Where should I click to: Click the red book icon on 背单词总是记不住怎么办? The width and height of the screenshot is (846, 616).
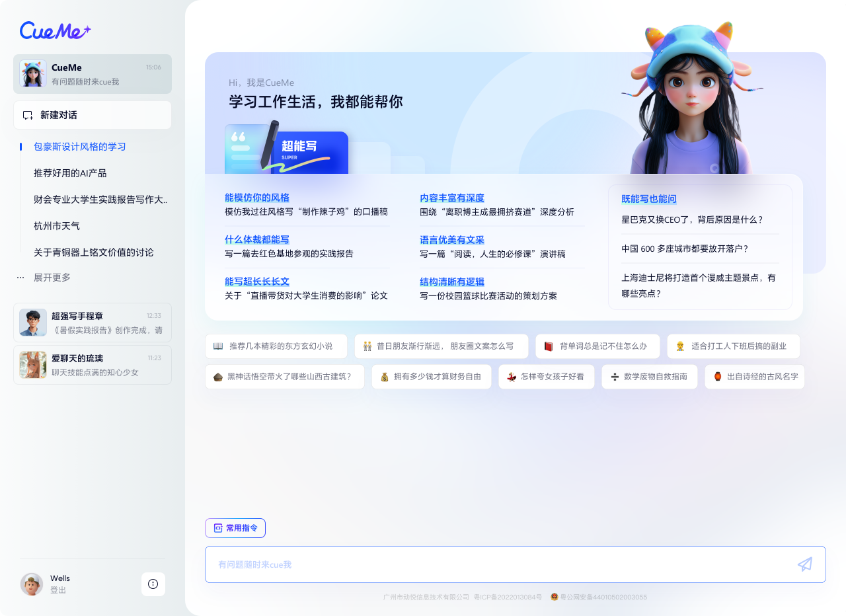coord(547,346)
